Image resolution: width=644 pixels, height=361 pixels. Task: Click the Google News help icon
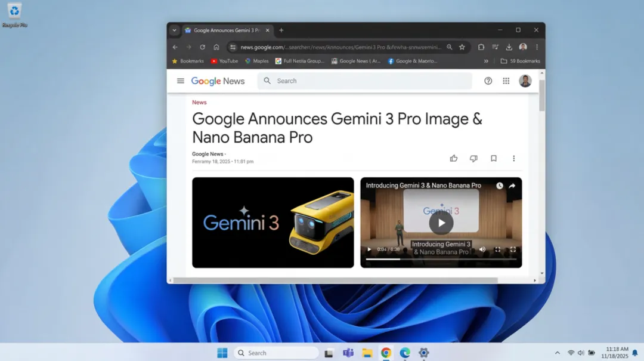click(488, 81)
